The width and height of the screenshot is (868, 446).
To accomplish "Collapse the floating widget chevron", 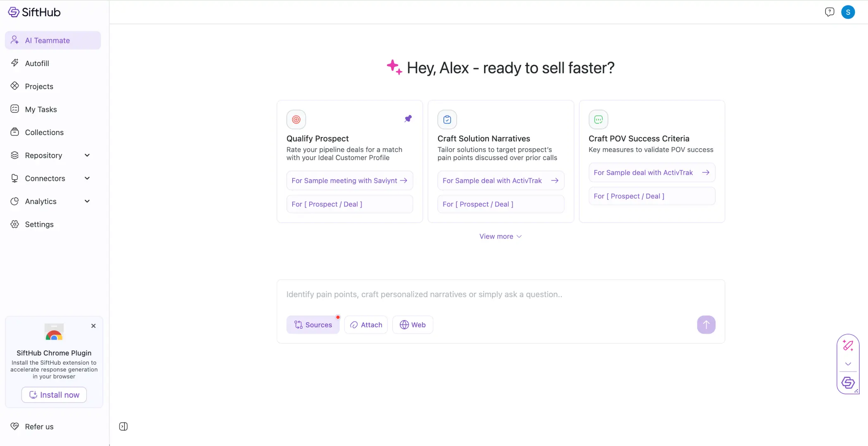I will pos(848,364).
